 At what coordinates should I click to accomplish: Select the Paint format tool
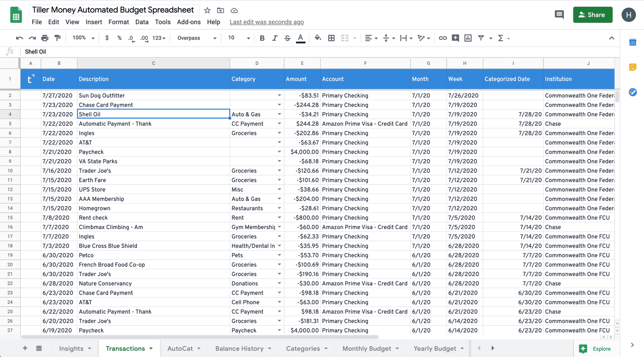(58, 38)
